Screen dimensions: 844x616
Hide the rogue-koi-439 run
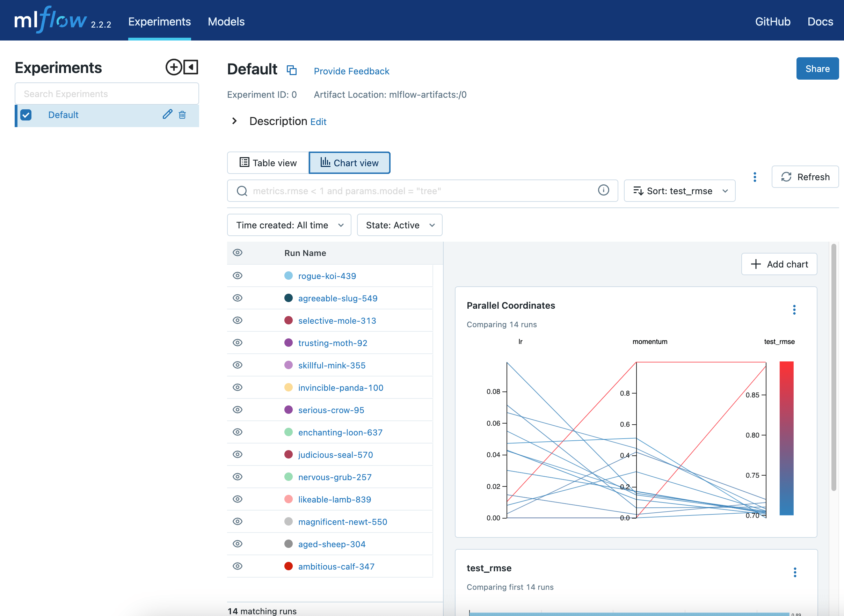pos(237,276)
